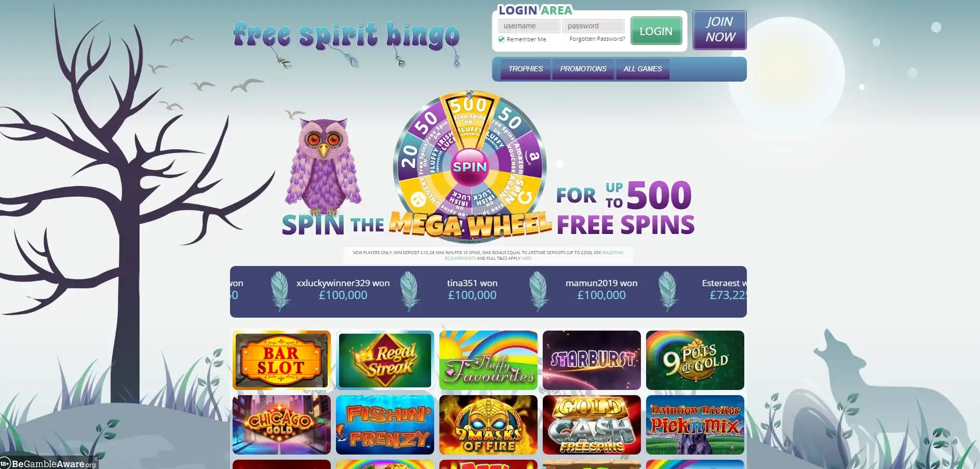The height and width of the screenshot is (469, 980).
Task: Open the Fishin' Frenzy game tile
Action: (x=385, y=425)
